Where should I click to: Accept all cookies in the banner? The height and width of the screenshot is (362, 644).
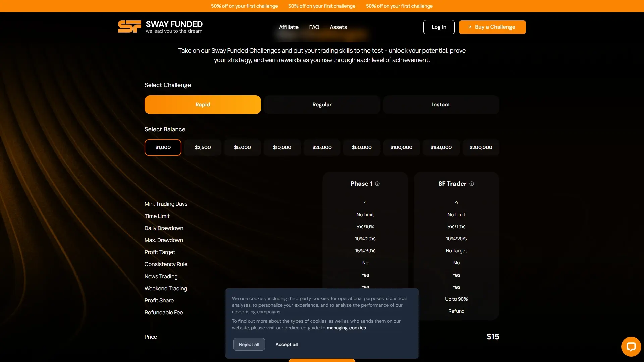pyautogui.click(x=286, y=344)
